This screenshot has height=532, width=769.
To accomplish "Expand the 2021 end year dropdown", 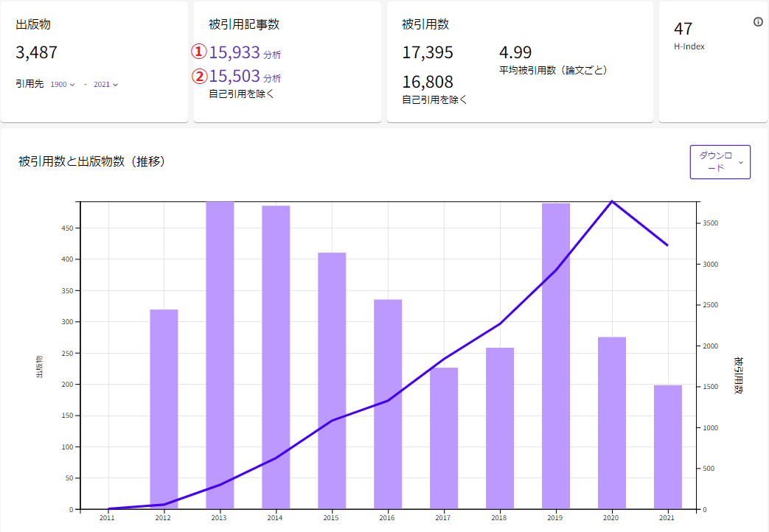I will tap(105, 84).
